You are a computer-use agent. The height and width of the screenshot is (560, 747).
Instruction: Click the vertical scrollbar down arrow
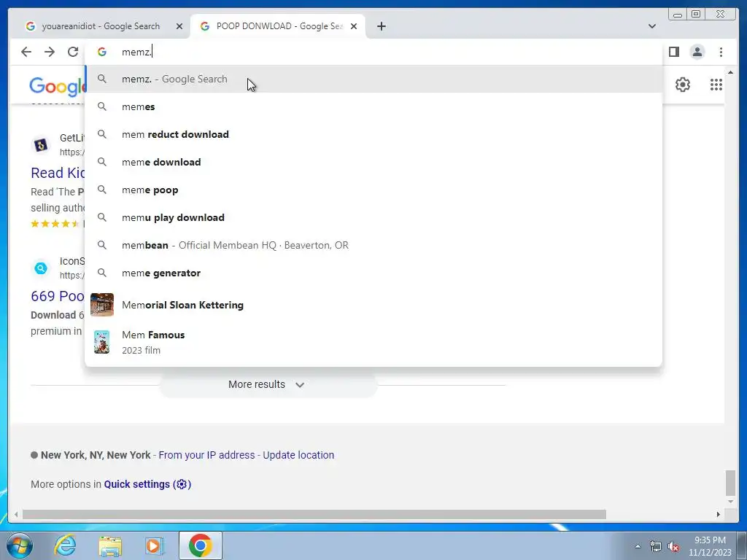pyautogui.click(x=730, y=502)
